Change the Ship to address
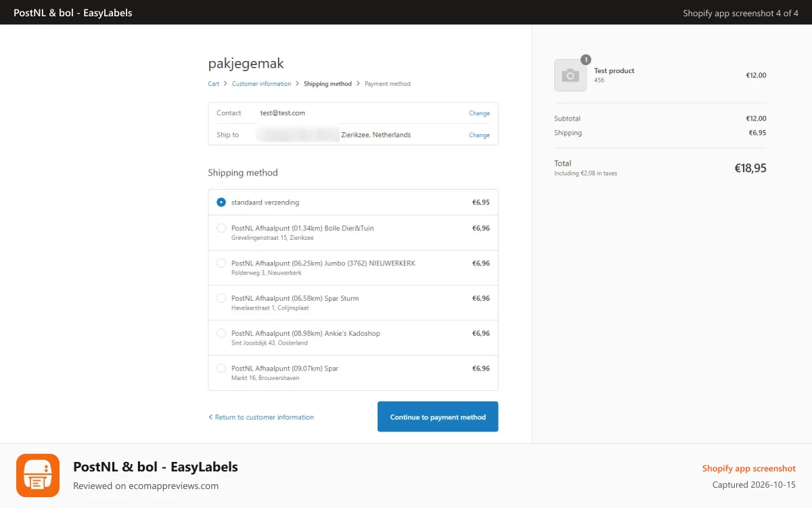Screen dimensions: 812x508 click(479, 135)
